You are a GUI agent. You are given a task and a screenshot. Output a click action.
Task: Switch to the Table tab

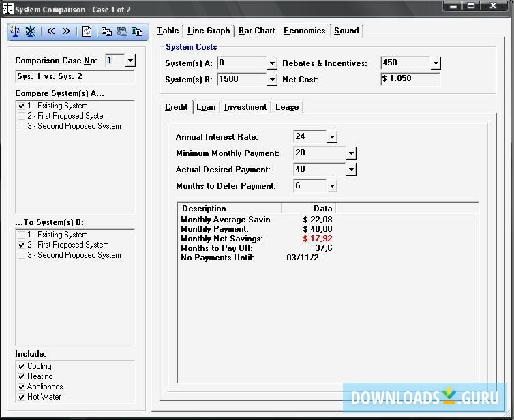coord(168,31)
